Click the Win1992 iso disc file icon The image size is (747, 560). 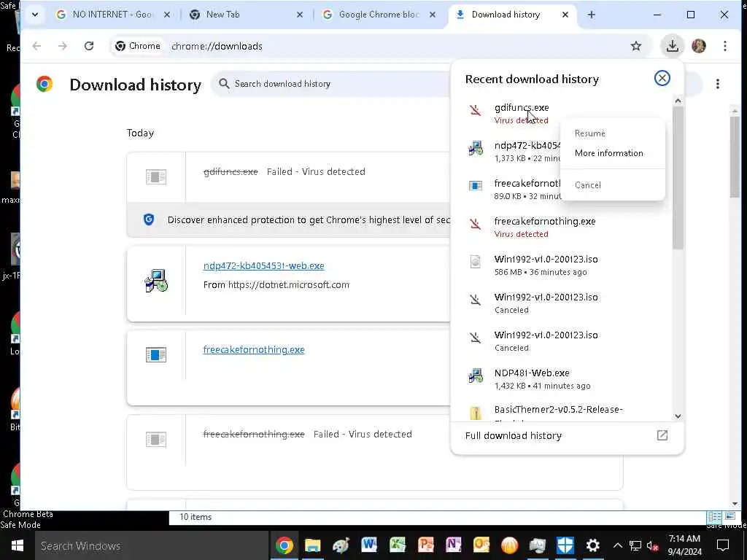click(x=475, y=262)
